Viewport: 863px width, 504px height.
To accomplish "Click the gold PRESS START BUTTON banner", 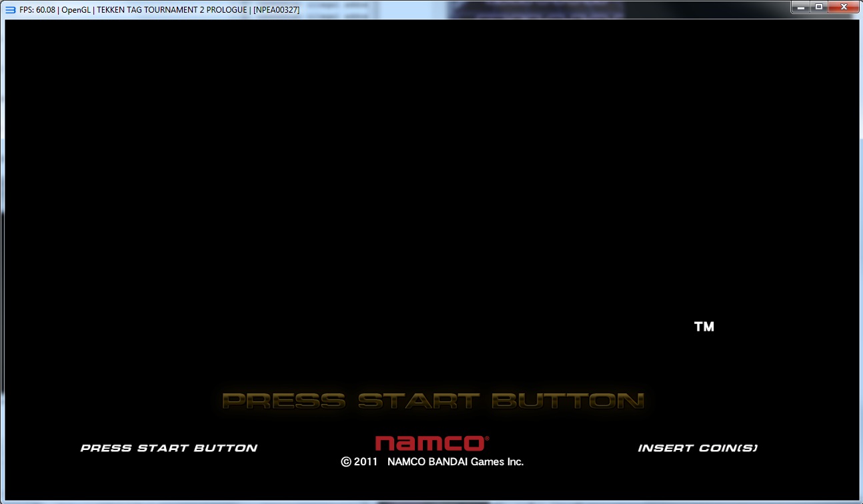I will point(434,401).
